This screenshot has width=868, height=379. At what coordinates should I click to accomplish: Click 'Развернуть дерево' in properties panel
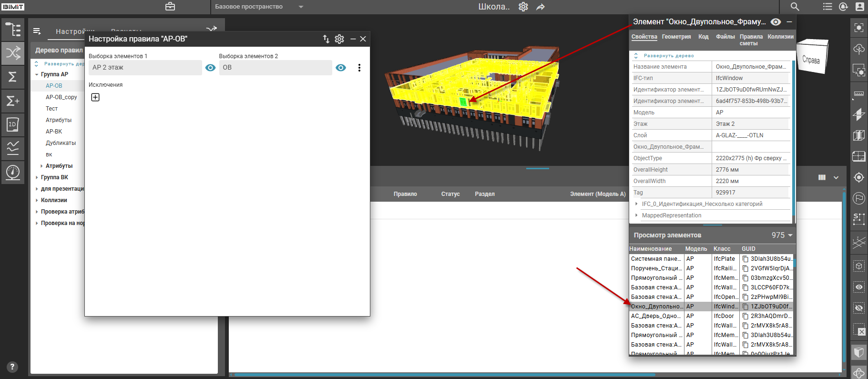click(x=668, y=56)
